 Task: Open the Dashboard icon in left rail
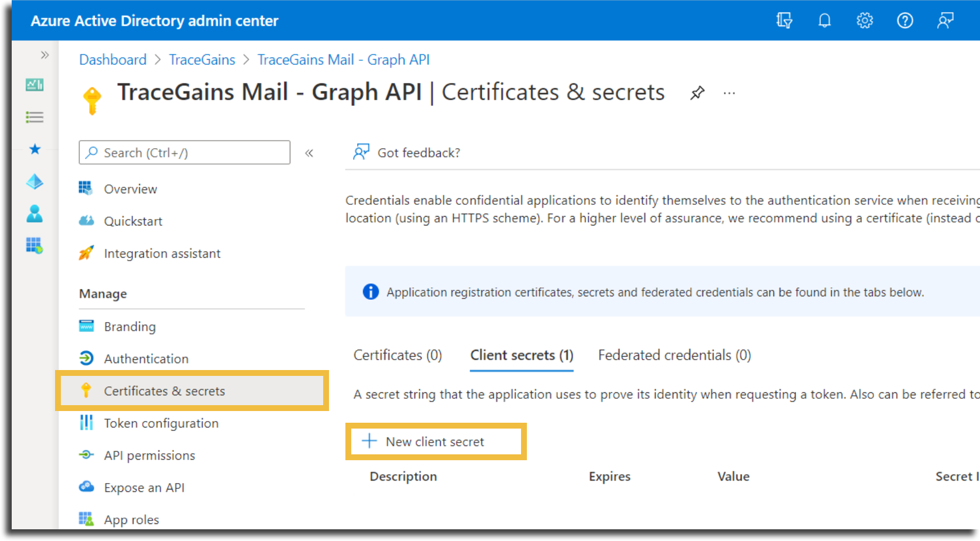point(35,85)
